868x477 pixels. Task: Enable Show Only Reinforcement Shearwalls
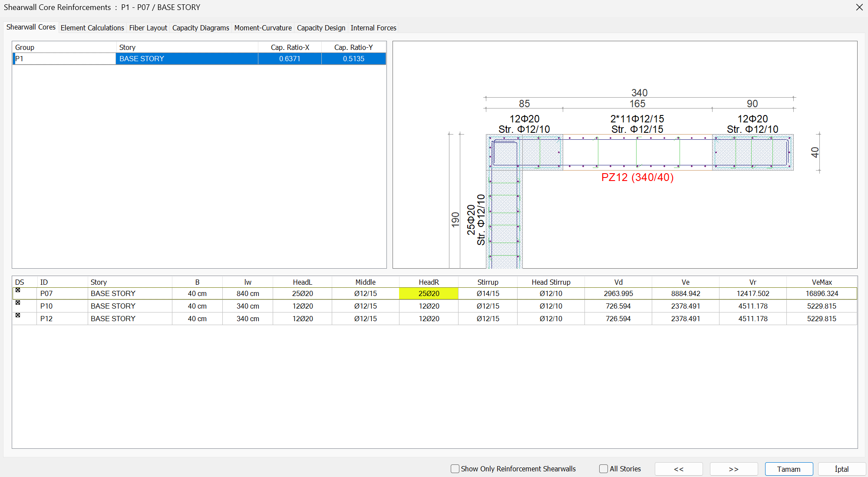[x=455, y=469]
